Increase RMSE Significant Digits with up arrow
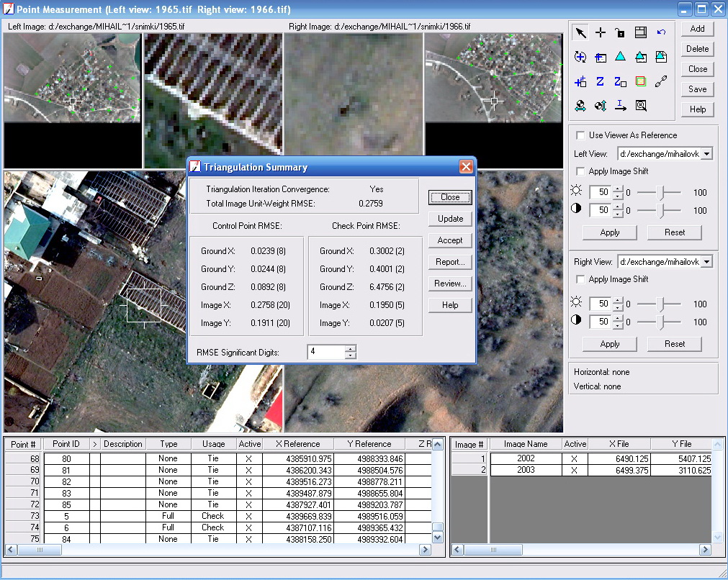 350,348
